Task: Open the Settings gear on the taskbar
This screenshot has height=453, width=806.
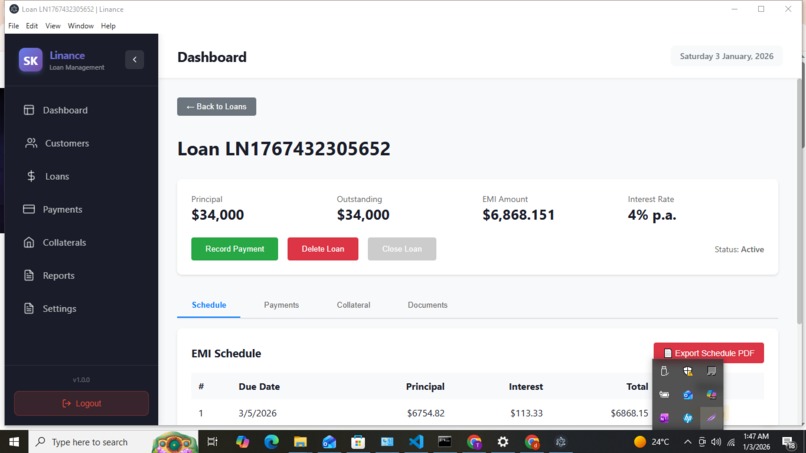Action: [x=503, y=442]
